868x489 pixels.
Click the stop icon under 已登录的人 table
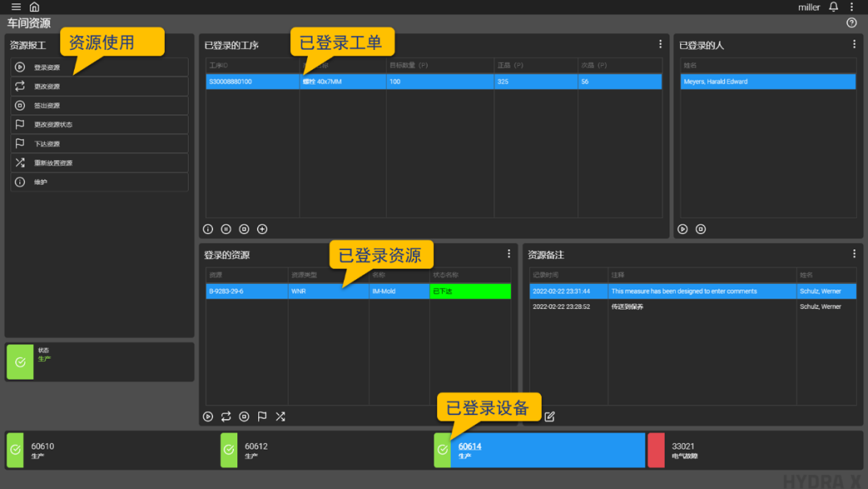click(x=701, y=229)
